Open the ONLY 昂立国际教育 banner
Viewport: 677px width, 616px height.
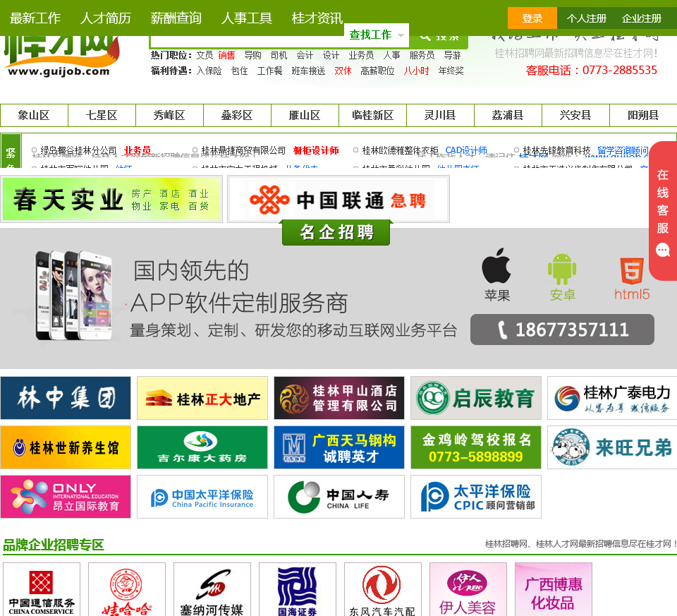[66, 497]
